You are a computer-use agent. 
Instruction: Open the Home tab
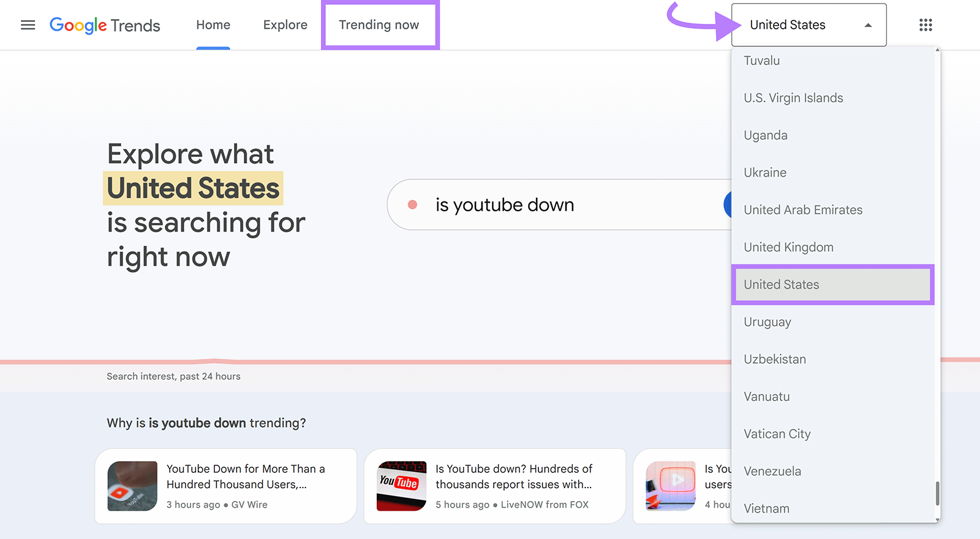point(213,25)
